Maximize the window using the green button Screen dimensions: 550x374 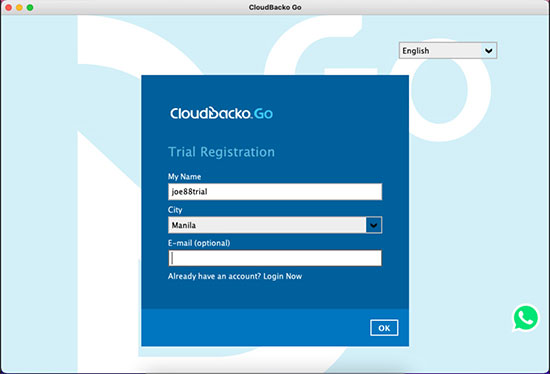click(x=30, y=7)
